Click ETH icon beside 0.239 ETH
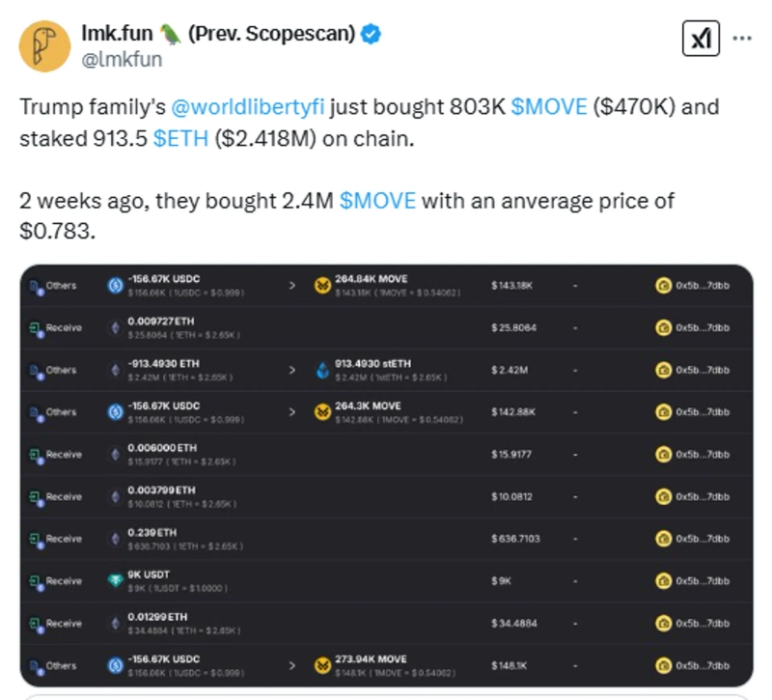 click(115, 539)
